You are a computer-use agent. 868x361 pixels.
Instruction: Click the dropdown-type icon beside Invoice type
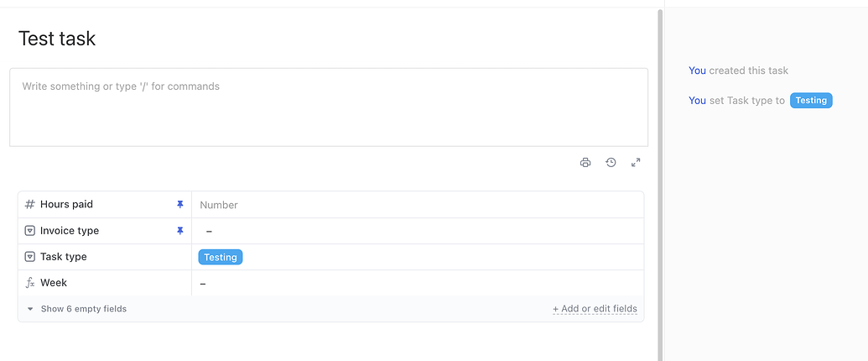30,231
